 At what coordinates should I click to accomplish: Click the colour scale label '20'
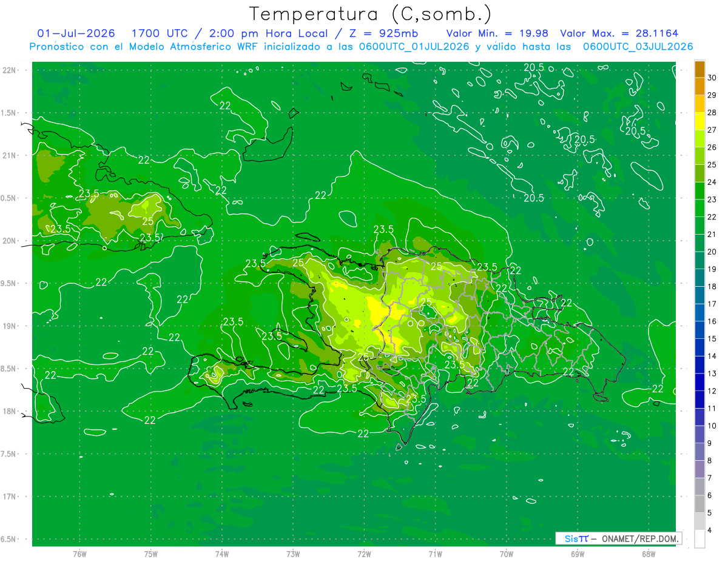coord(712,252)
